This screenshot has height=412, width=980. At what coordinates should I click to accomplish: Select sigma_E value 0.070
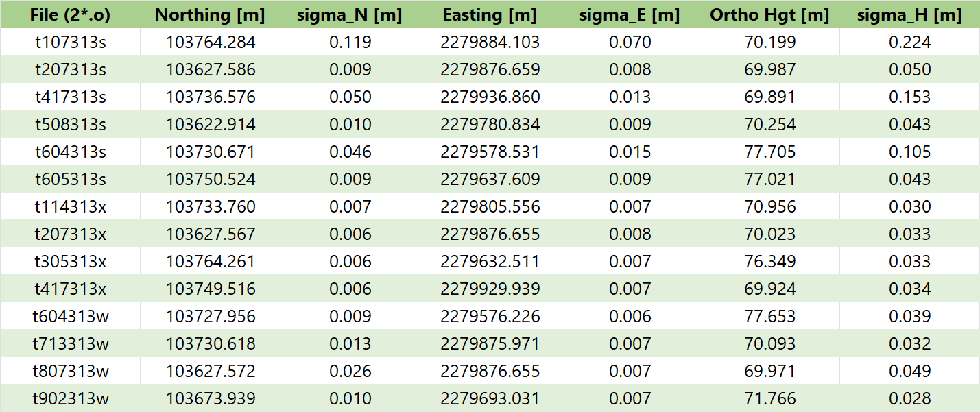coord(630,43)
